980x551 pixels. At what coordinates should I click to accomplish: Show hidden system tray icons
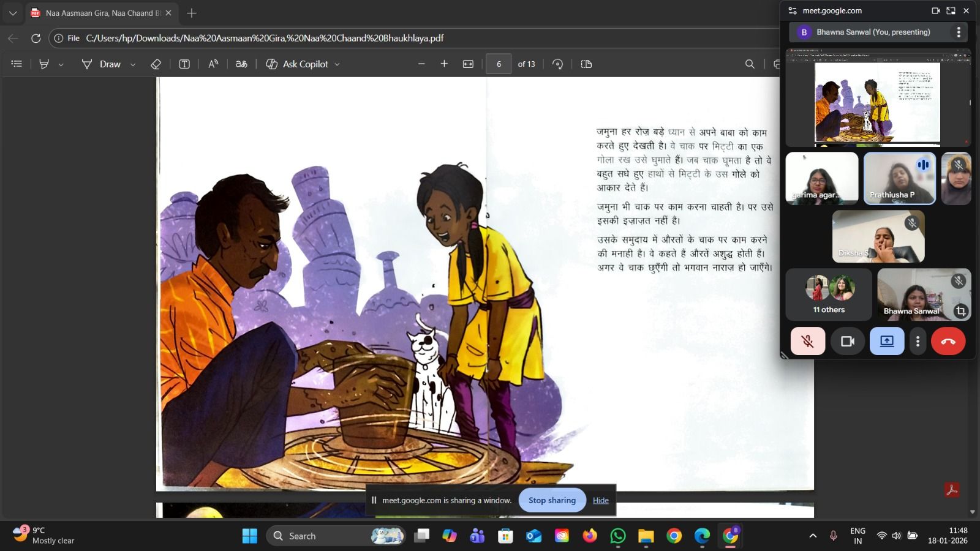click(x=813, y=536)
